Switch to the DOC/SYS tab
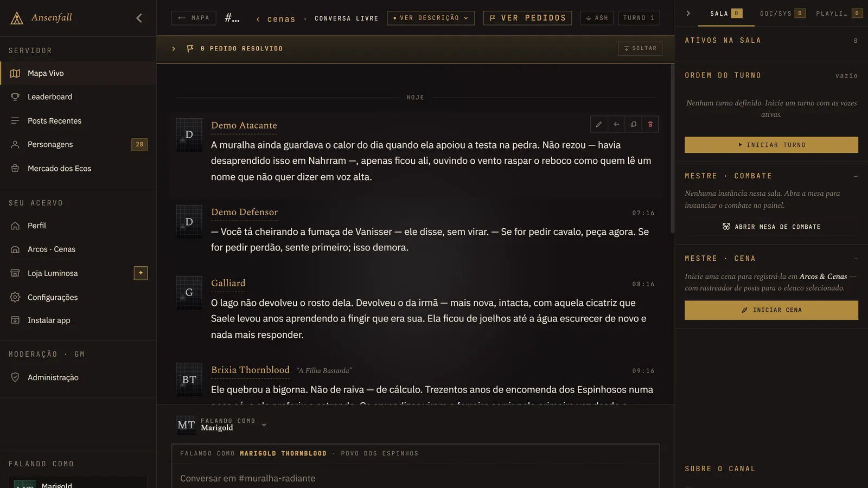This screenshot has height=488, width=868. point(782,14)
